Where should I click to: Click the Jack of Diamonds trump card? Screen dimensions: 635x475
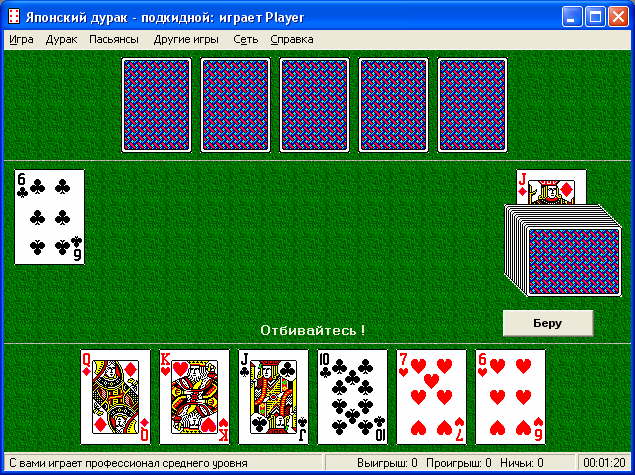551,187
